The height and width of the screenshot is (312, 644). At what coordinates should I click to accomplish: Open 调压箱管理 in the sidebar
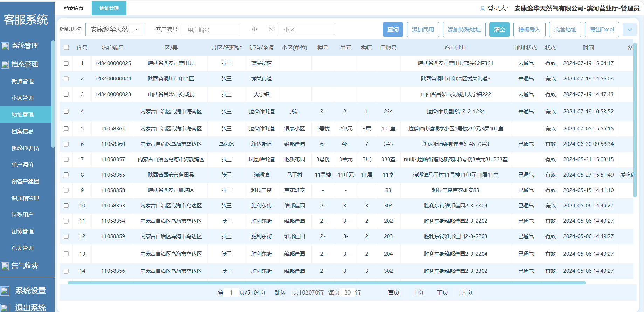25,198
